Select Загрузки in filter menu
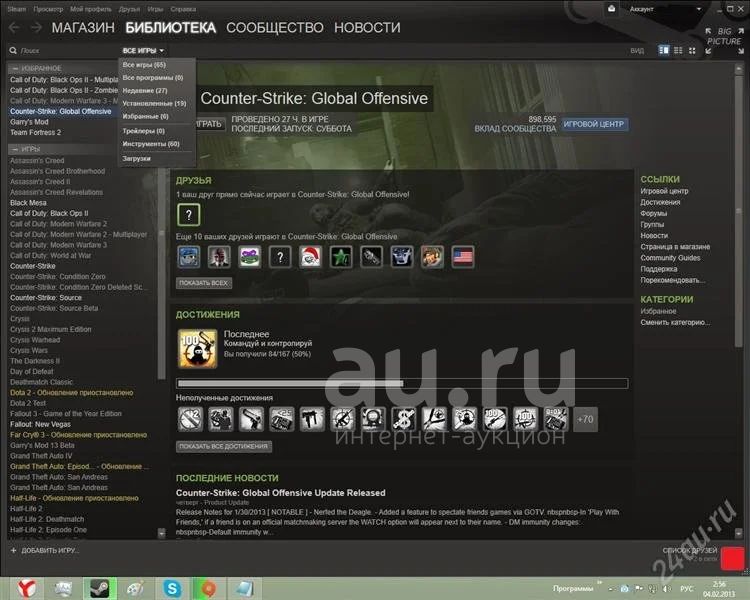This screenshot has height=600, width=750. (x=136, y=158)
